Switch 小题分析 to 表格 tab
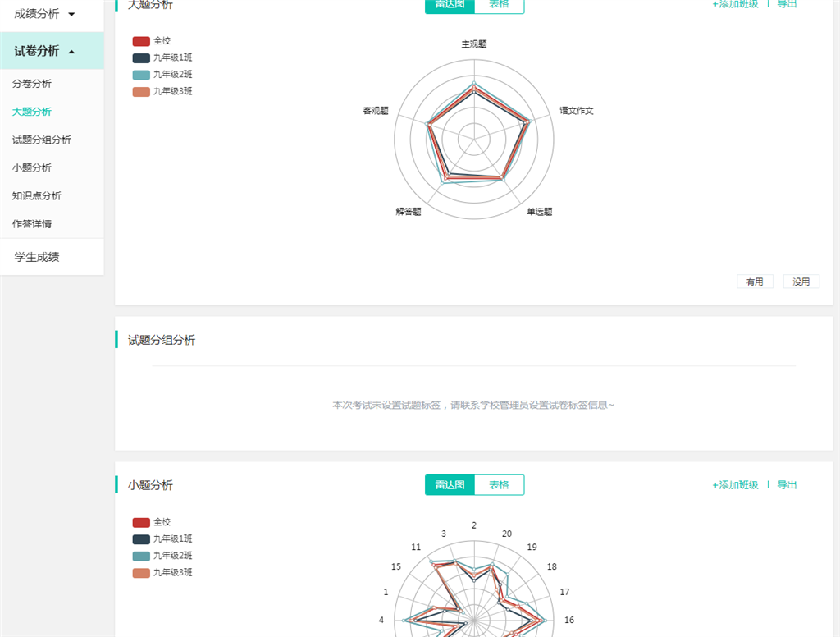This screenshot has width=840, height=637. click(499, 484)
